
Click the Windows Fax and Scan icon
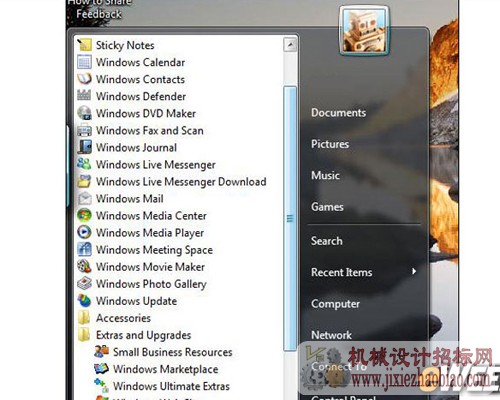coord(84,130)
